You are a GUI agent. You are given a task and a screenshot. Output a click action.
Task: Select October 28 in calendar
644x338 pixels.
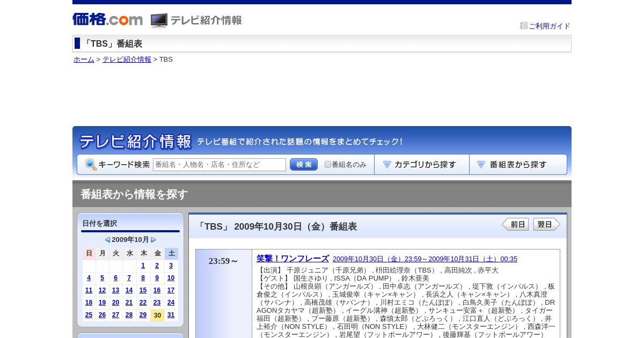(x=129, y=315)
